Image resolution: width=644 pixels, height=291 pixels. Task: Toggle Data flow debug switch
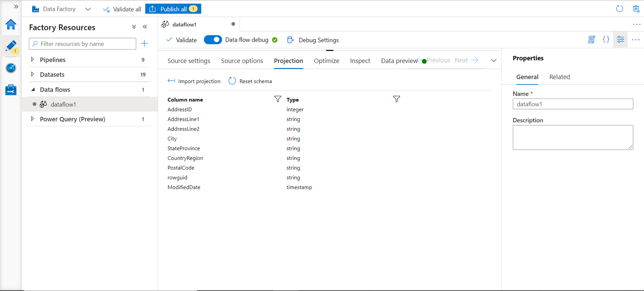click(x=213, y=40)
